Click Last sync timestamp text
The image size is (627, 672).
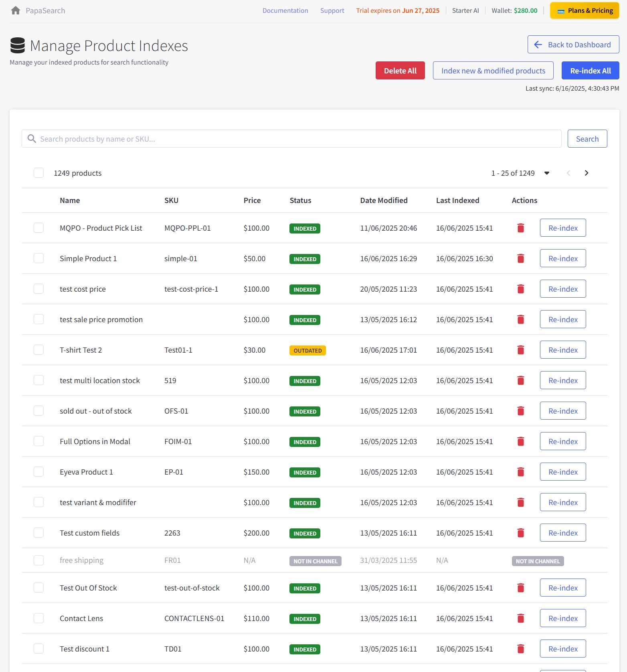[x=572, y=88]
